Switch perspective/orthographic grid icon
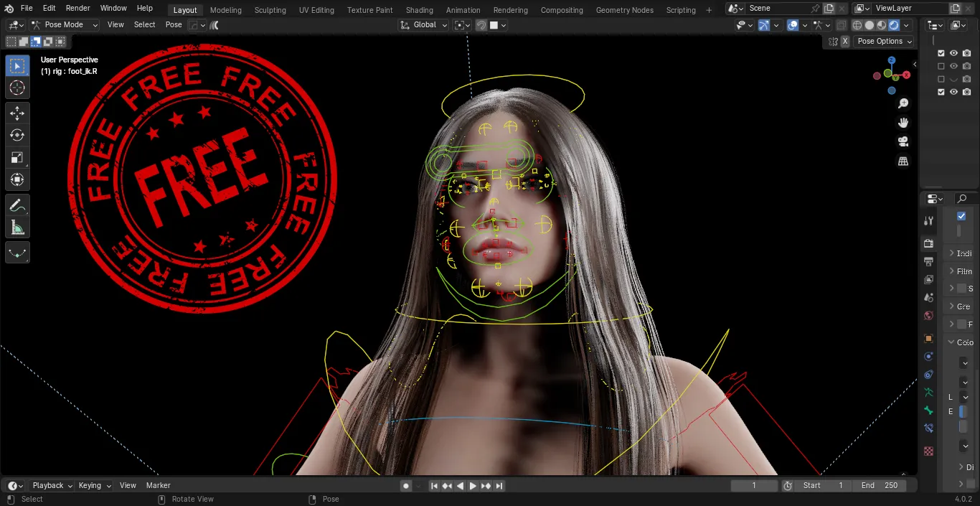980x506 pixels. point(903,161)
